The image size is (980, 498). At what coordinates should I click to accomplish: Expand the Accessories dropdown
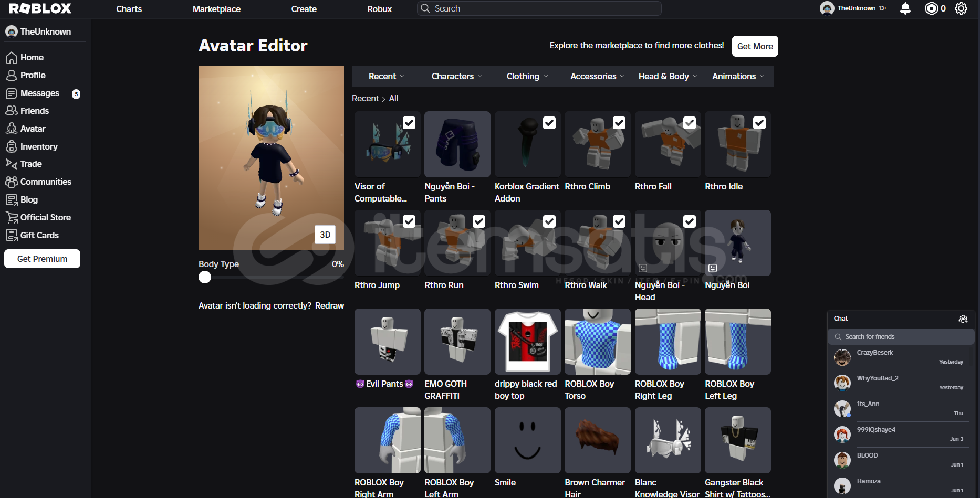[598, 76]
